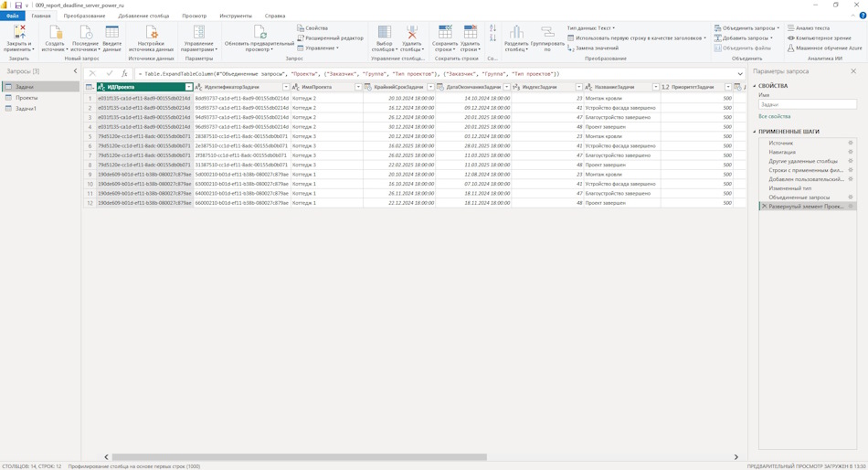Click Анализ текста
Screen dimensions: 868x470
click(x=809, y=28)
